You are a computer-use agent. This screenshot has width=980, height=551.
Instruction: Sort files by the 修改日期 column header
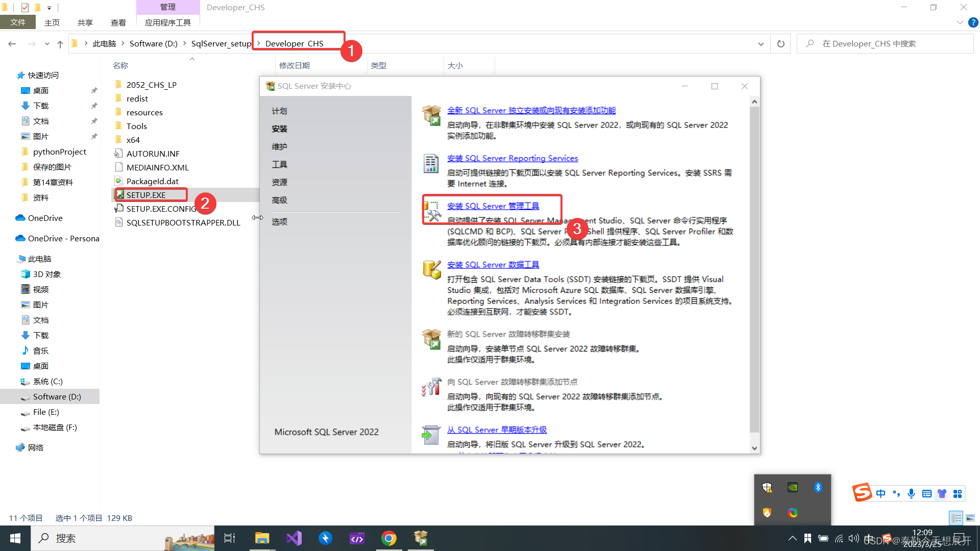295,65
